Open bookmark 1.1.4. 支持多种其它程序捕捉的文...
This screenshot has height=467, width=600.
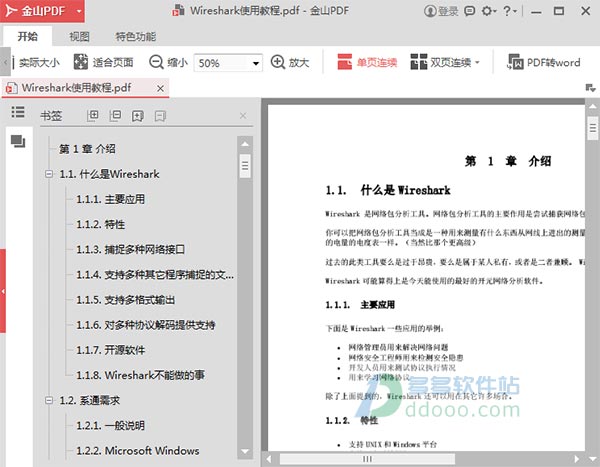pyautogui.click(x=155, y=274)
